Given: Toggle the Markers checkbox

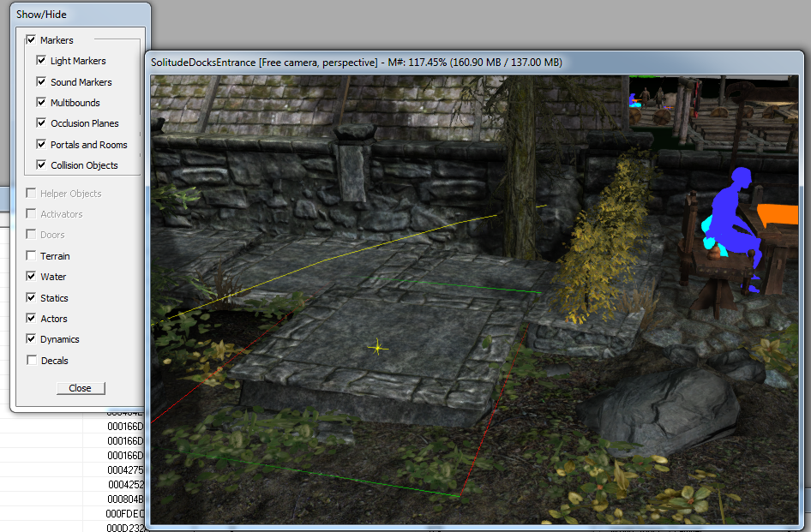Looking at the screenshot, I should 31,39.
